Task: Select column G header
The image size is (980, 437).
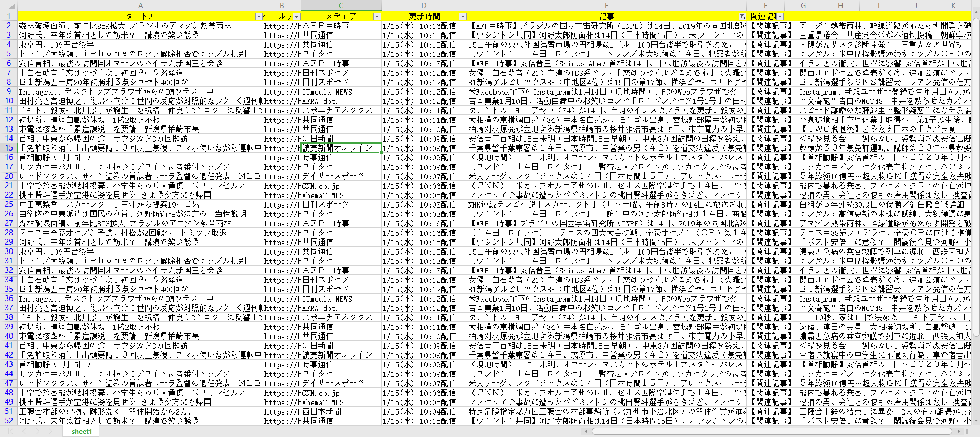Action: (803, 5)
